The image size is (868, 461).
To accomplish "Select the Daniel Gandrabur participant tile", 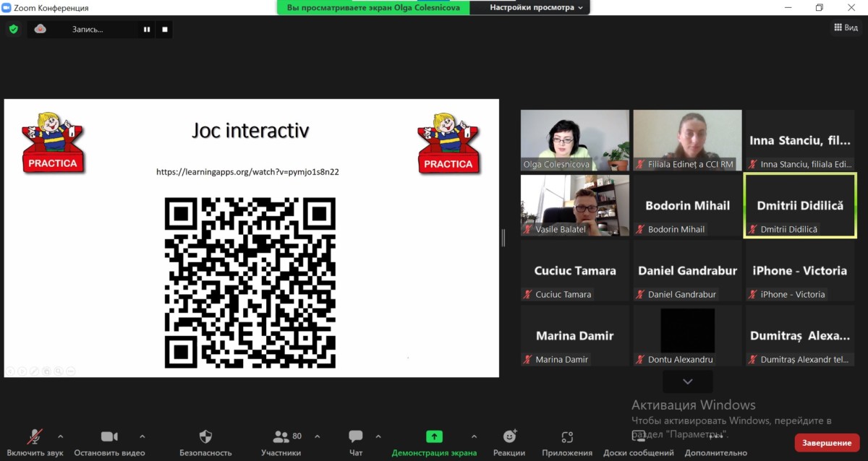I will (x=687, y=270).
